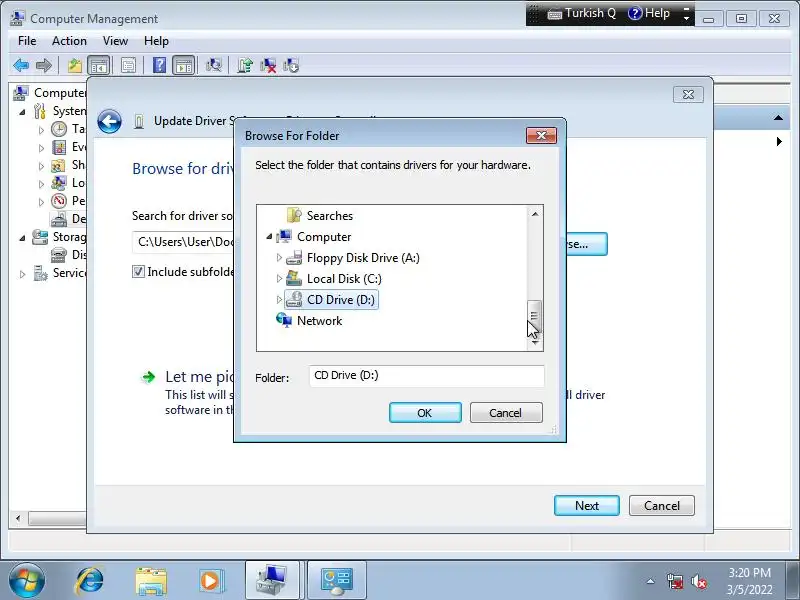This screenshot has height=600, width=800.
Task: Click the Forward arrow toolbar icon
Action: [x=44, y=65]
